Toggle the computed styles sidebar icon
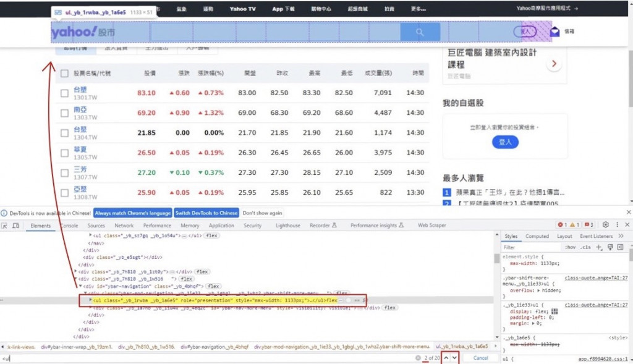633x364 pixels. coord(620,247)
